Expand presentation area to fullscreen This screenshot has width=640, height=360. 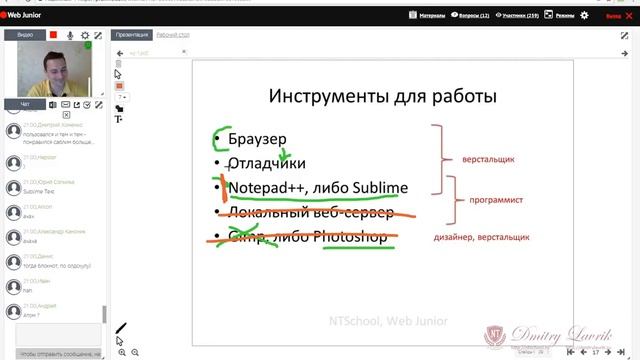coord(624,36)
